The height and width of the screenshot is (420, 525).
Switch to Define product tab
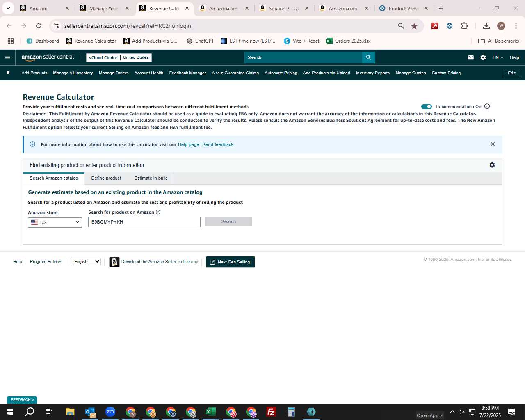106,178
